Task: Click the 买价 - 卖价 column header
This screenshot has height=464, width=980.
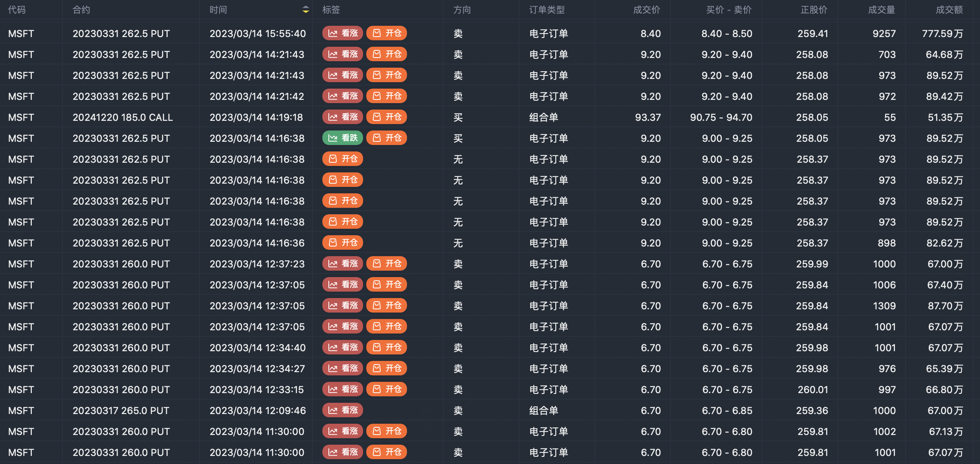Action: (x=729, y=10)
